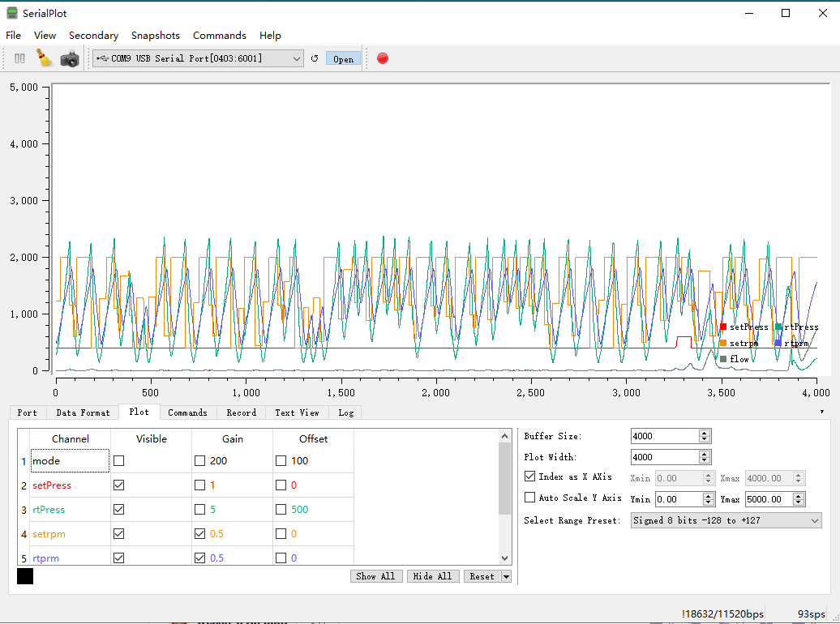Enable Auto Scale Y Axis

[x=529, y=497]
